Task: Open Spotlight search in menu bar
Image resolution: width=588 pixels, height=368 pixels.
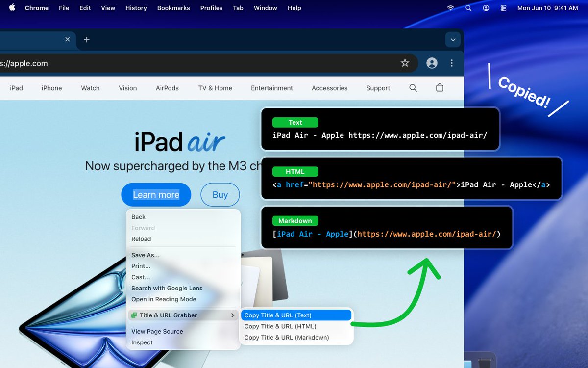Action: click(x=468, y=8)
